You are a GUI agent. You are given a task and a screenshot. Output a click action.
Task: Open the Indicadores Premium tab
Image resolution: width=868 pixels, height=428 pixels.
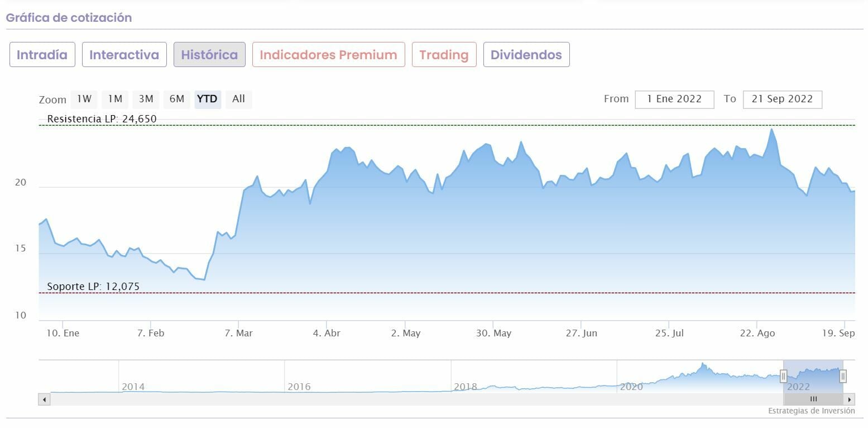tap(328, 55)
